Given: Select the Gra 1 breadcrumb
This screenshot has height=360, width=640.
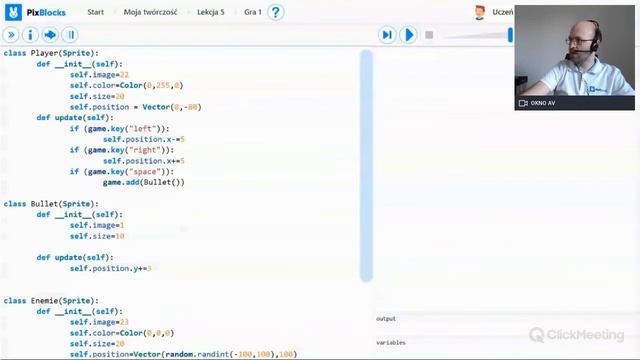Looking at the screenshot, I should click(x=253, y=12).
